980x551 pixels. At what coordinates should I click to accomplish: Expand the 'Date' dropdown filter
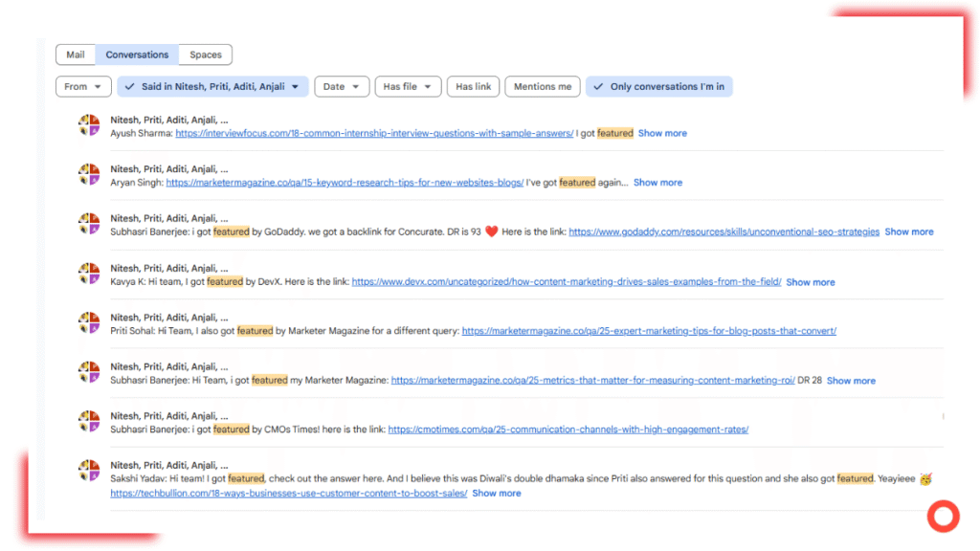point(342,87)
